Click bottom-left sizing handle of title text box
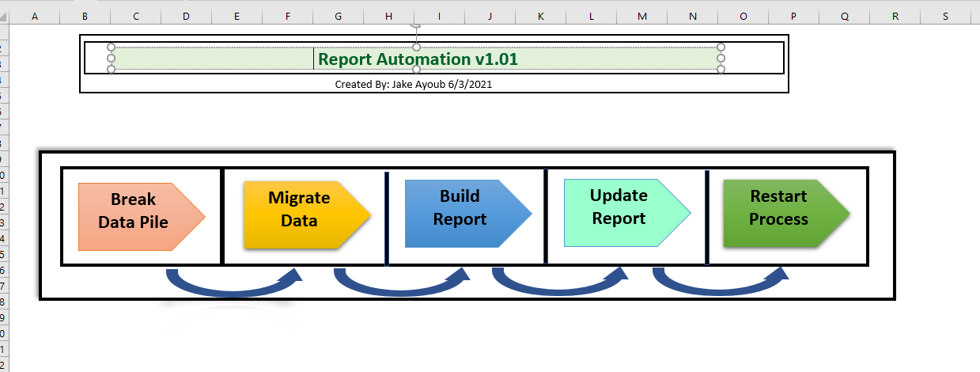This screenshot has height=372, width=980. [111, 70]
